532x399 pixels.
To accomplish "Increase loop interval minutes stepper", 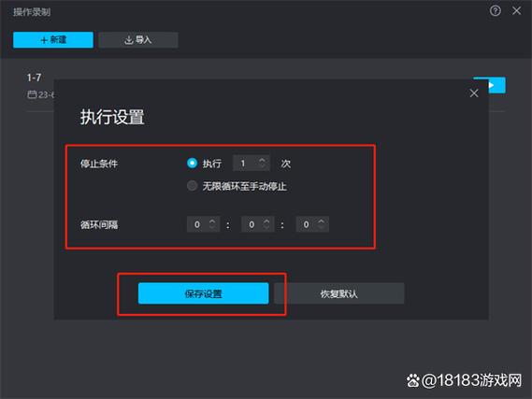I will [266, 221].
